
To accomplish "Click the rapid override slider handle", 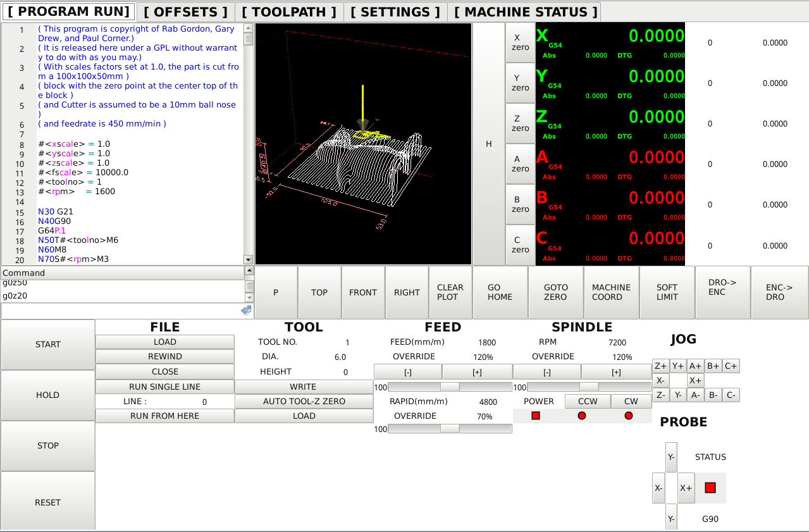I will 450,428.
